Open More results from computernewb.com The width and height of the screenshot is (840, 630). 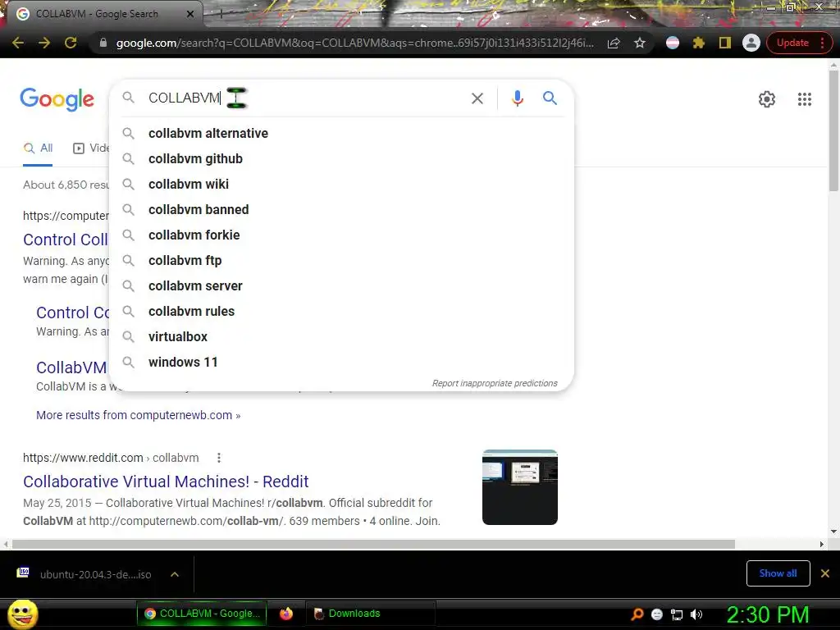coord(138,415)
